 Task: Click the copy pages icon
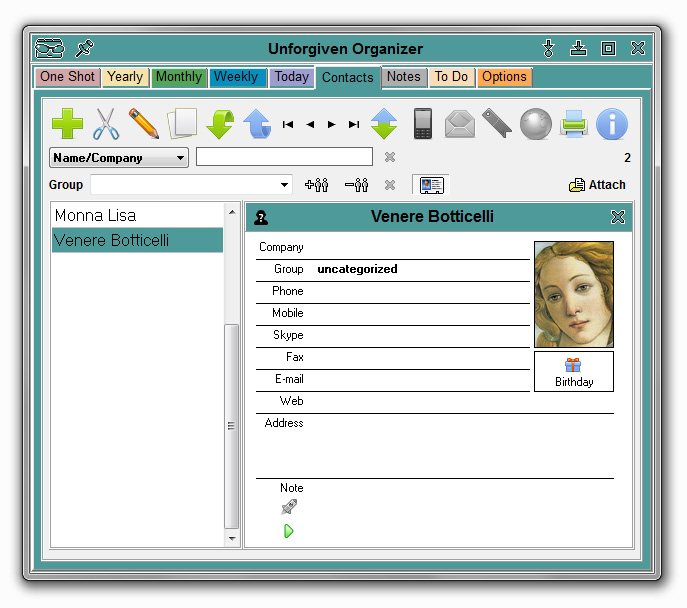coord(182,124)
